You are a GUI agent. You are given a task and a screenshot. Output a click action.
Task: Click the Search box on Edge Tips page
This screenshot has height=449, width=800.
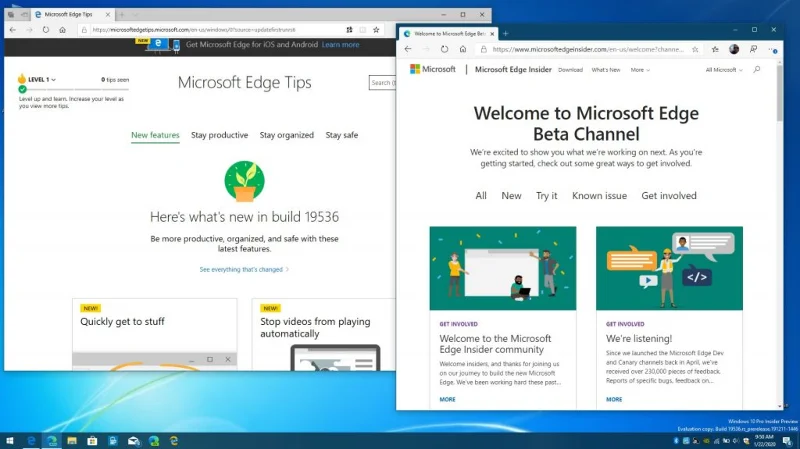click(x=382, y=83)
